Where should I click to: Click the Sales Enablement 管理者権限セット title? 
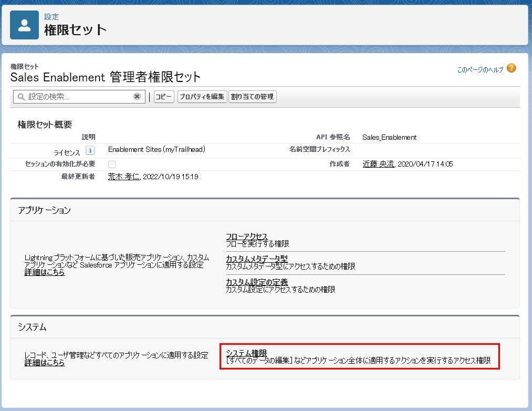point(105,77)
